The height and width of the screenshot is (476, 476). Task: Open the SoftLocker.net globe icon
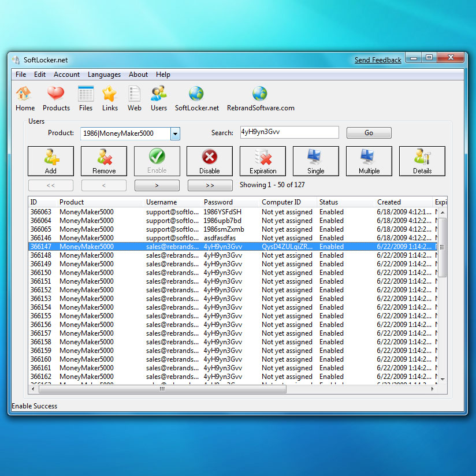(196, 98)
